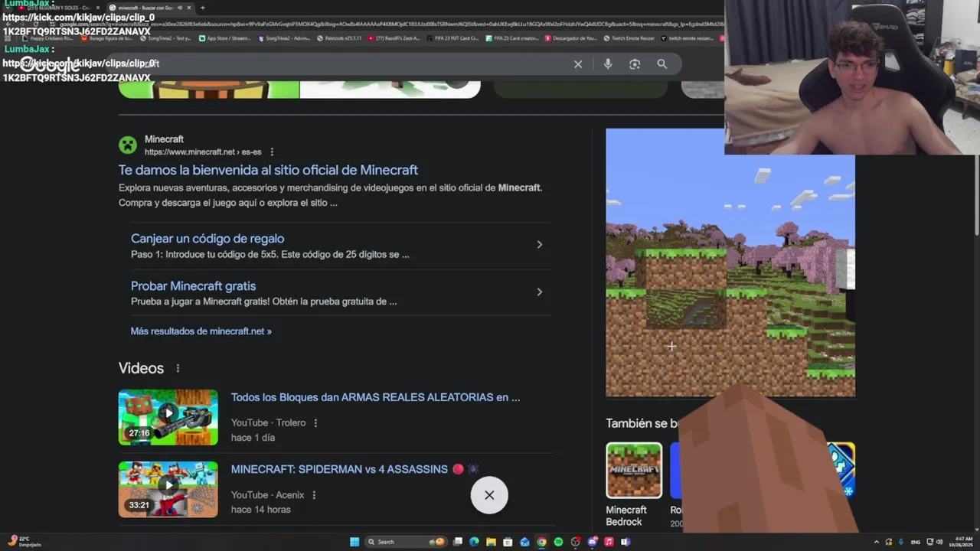Screen dimensions: 980x551
Task: Open Task View from the taskbar
Action: click(x=457, y=542)
